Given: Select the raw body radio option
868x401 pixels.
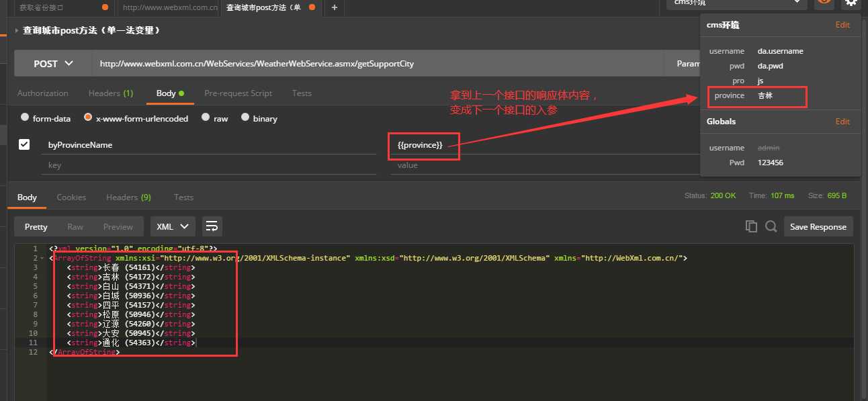Looking at the screenshot, I should coord(206,118).
